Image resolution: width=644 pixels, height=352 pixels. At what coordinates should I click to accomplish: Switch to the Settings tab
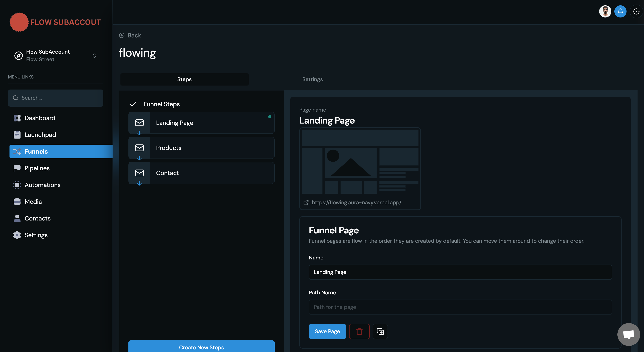click(312, 79)
